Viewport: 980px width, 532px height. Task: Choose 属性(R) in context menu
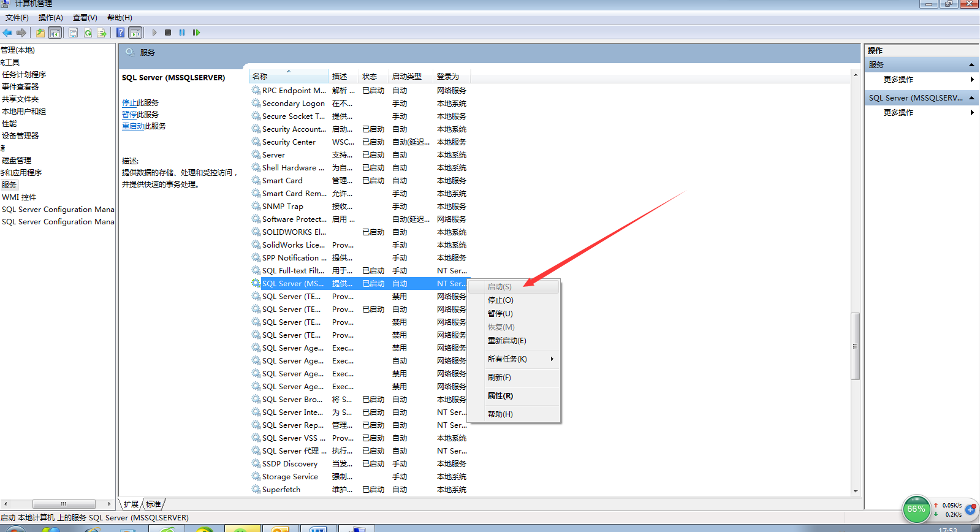tap(514, 395)
